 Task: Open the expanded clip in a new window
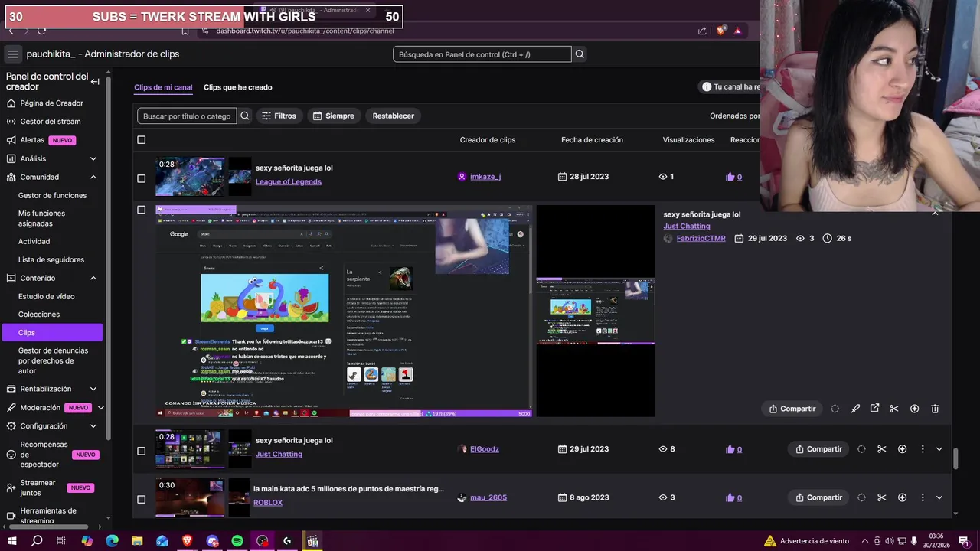874,409
